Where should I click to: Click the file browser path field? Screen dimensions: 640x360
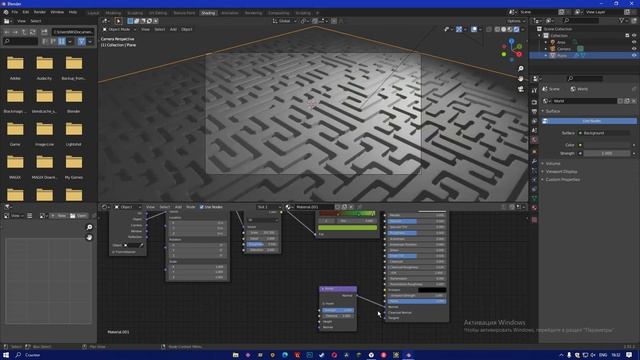[x=73, y=32]
